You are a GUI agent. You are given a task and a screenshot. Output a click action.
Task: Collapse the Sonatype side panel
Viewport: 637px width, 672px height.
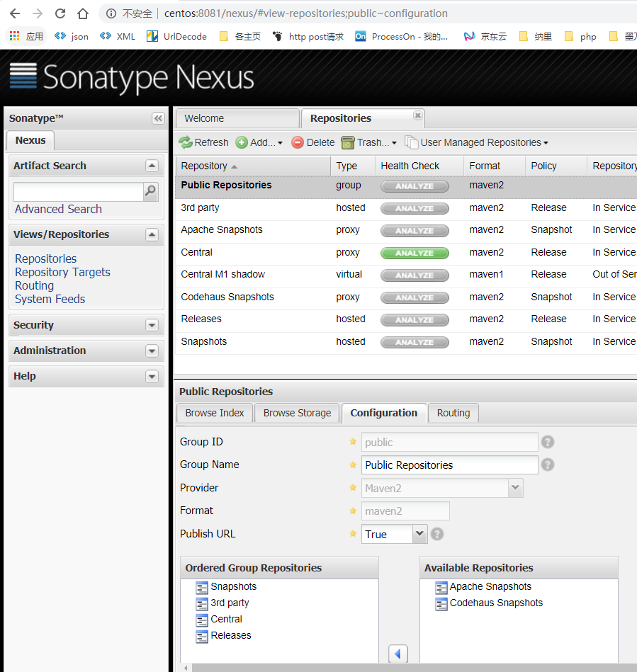[x=158, y=118]
